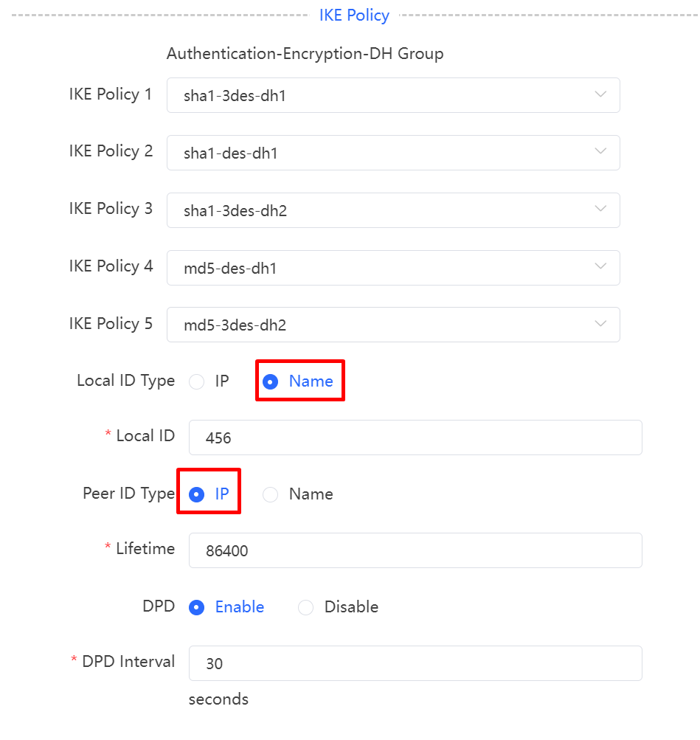Viewport: 700px width, 740px height.
Task: Click the chevron arrow in IKE Policy 3
Action: (x=600, y=209)
